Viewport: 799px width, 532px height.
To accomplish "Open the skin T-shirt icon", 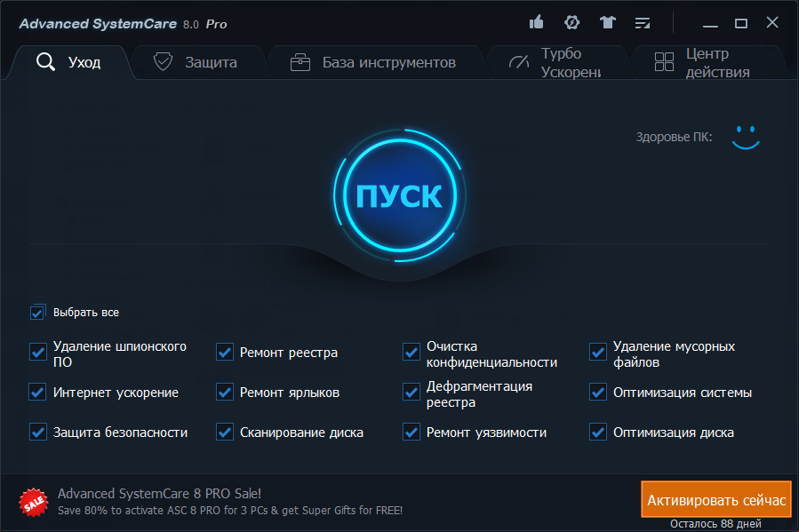I will (x=607, y=22).
